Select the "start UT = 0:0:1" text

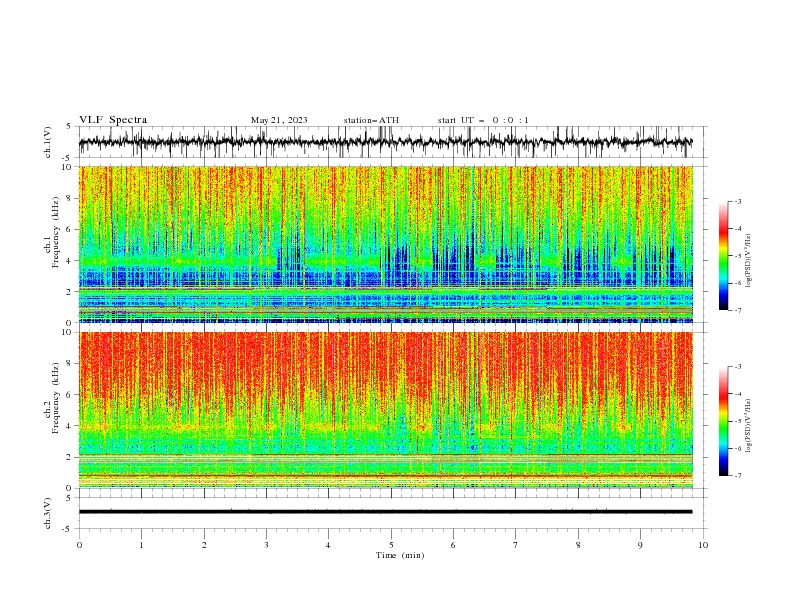click(x=483, y=120)
